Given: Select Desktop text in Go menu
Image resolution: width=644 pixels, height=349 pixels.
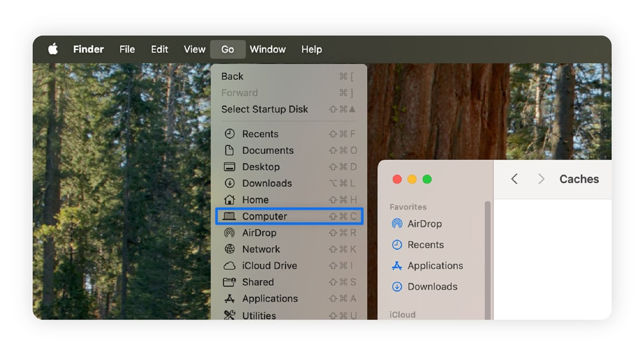Looking at the screenshot, I should coord(261,167).
